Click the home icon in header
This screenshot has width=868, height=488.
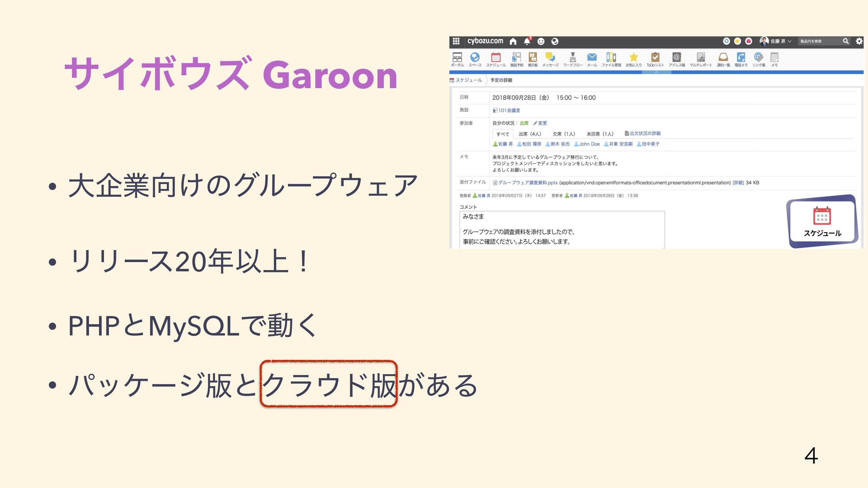[513, 41]
